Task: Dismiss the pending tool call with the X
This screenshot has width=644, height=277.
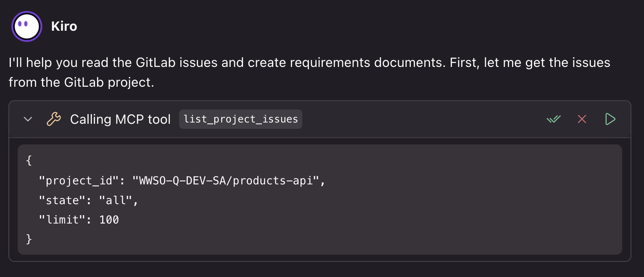Action: click(581, 119)
